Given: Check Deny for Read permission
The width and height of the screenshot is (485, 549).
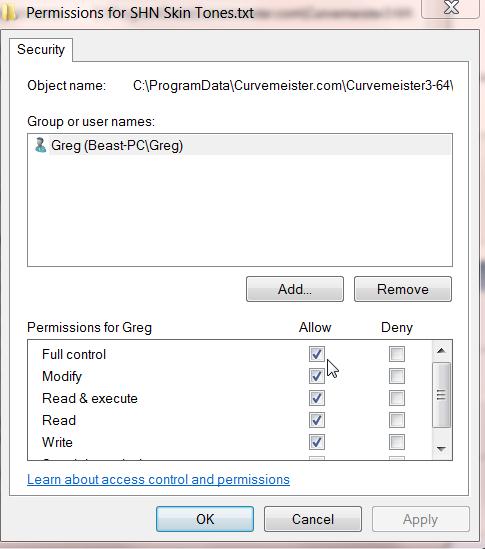Looking at the screenshot, I should tap(397, 420).
